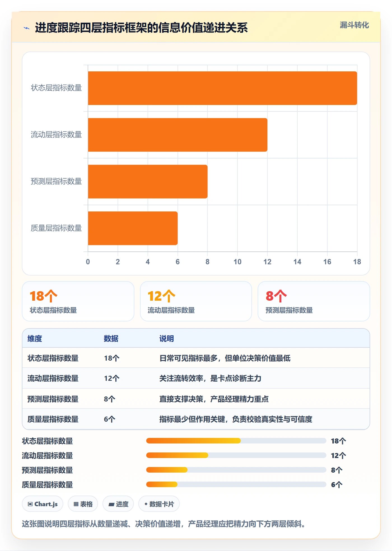Click the 状态层指标数量 orange chart bar

[x=222, y=88]
